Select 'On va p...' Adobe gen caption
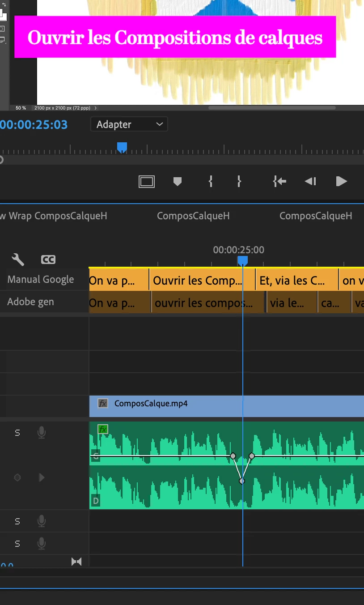This screenshot has height=605, width=364. pyautogui.click(x=120, y=302)
